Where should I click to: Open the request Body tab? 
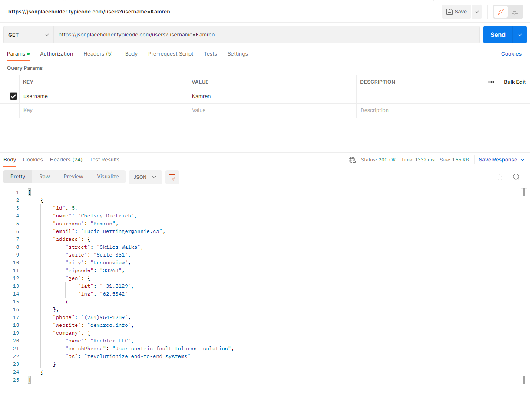131,54
